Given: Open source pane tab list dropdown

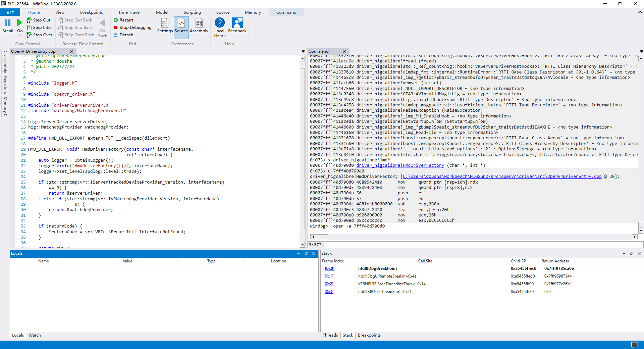Looking at the screenshot, I should tap(303, 51).
